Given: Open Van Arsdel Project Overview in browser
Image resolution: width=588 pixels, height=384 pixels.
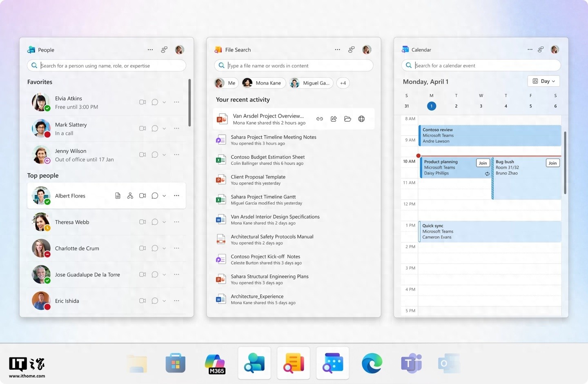Looking at the screenshot, I should pos(361,119).
